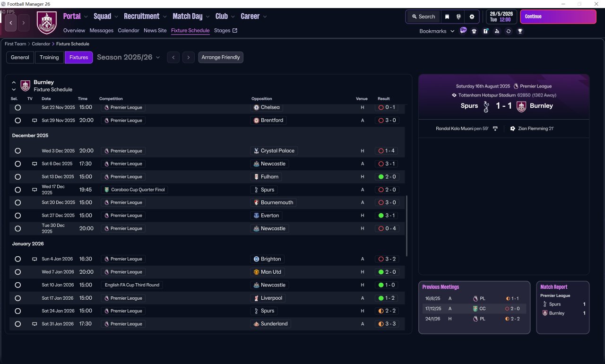Screen dimensions: 605x364
Task: Select the Man Utd fixture radio circle
Action: [17, 272]
